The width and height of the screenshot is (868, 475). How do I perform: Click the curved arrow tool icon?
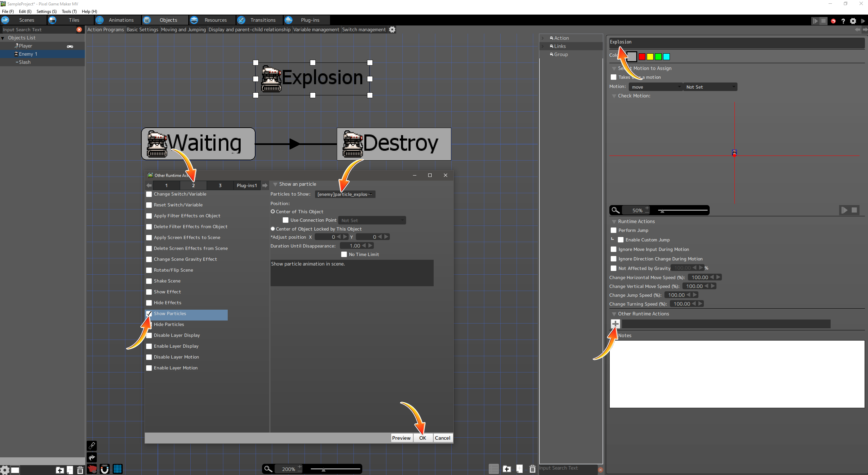coord(92,457)
